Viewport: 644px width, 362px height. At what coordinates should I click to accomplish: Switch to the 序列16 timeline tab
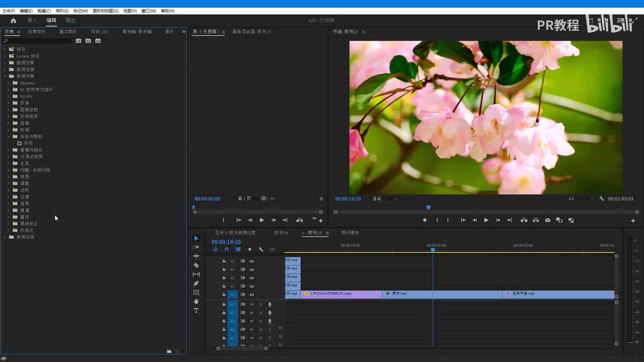(x=281, y=233)
